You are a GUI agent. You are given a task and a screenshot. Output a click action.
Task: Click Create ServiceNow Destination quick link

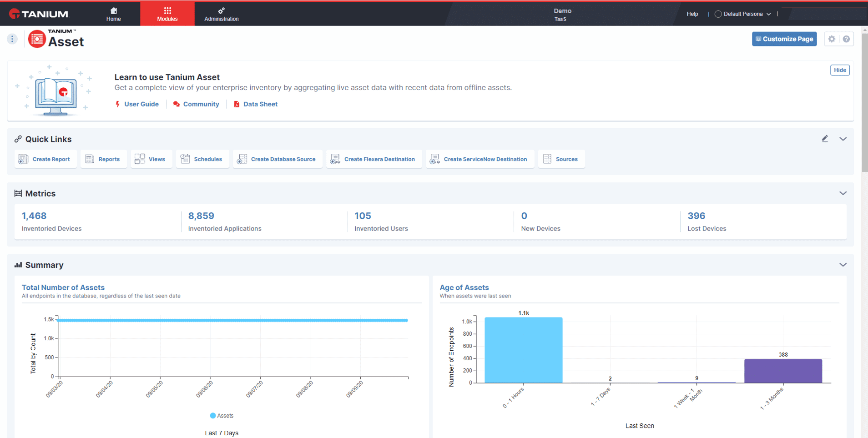coord(480,159)
